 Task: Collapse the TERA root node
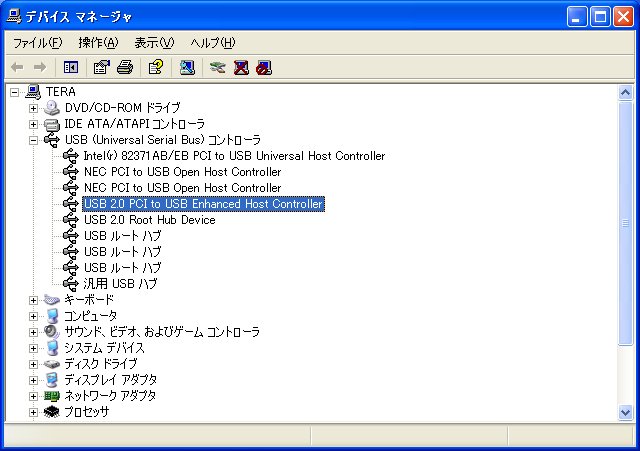coord(15,92)
